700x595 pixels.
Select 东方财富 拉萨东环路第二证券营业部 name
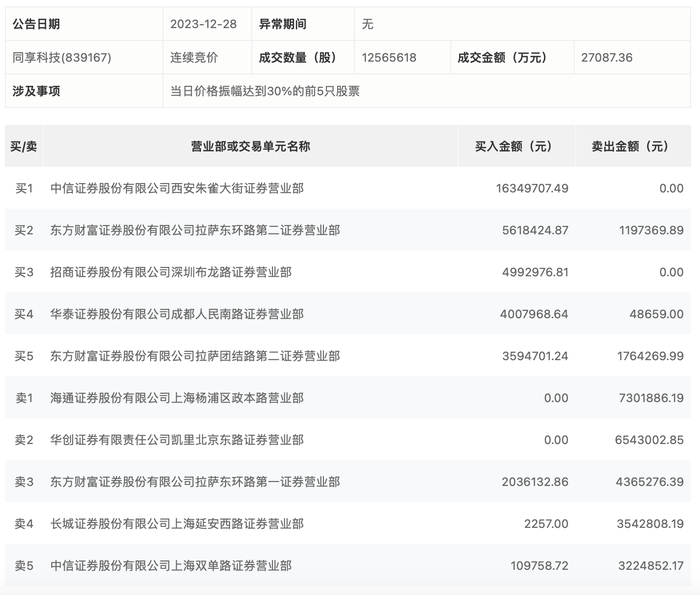tap(195, 230)
